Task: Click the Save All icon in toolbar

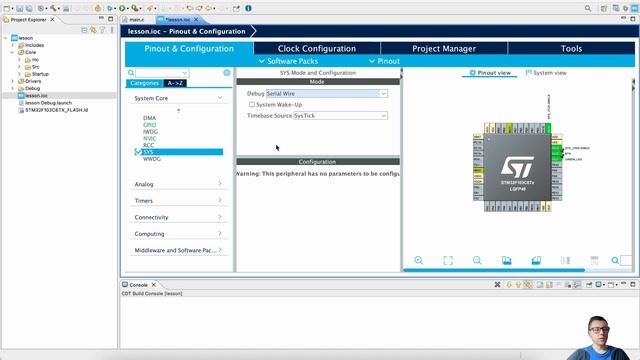Action: coord(29,8)
